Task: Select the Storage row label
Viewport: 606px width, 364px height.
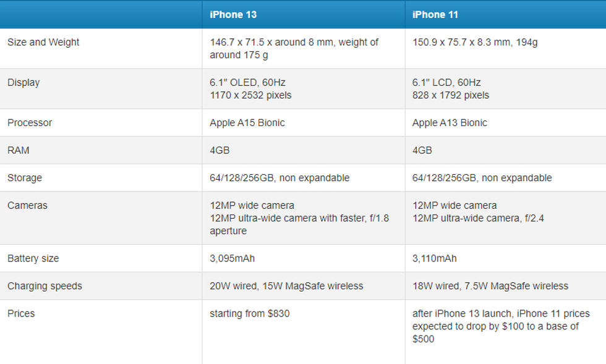Action: pyautogui.click(x=25, y=177)
